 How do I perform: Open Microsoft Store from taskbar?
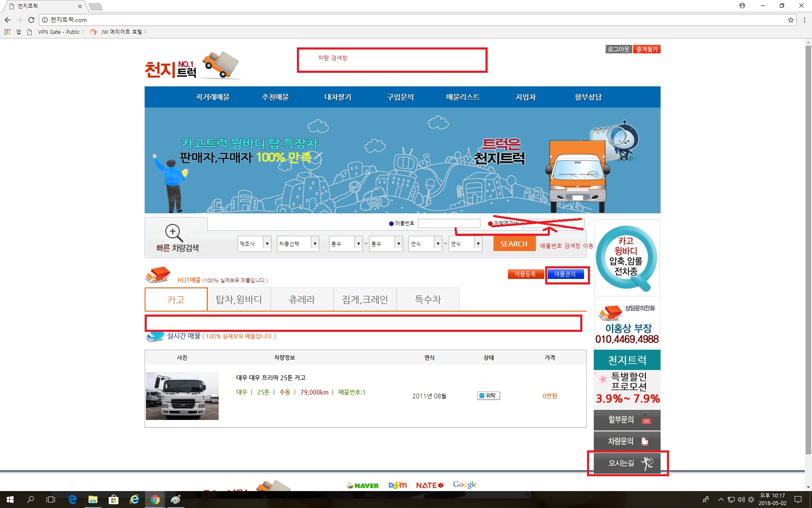click(113, 500)
